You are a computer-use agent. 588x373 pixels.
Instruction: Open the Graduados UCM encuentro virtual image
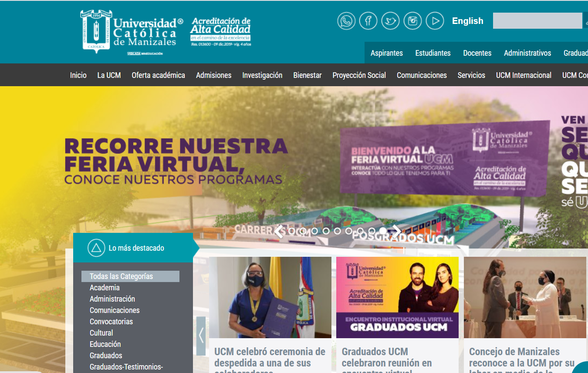(x=397, y=297)
